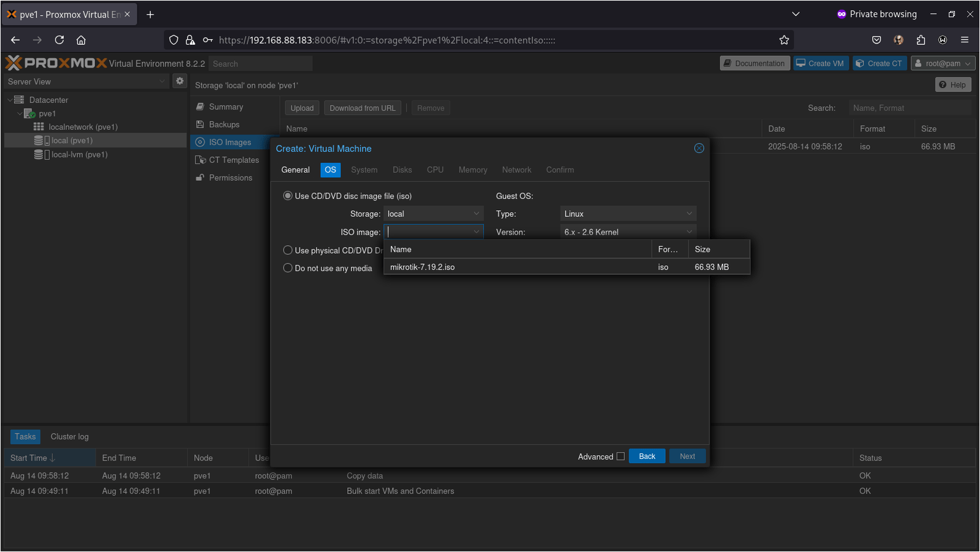Switch to General tab in wizard

tap(295, 170)
